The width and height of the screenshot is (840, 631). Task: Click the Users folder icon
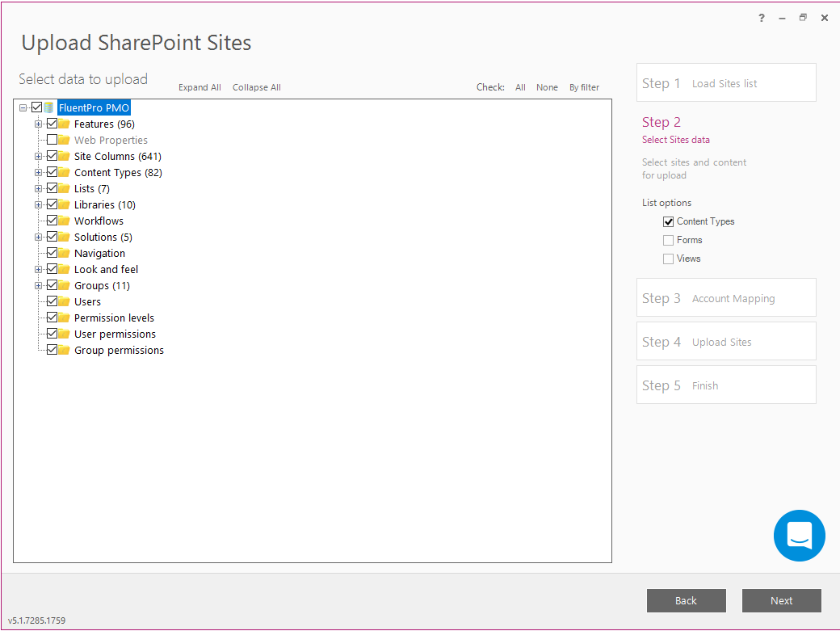[x=64, y=301]
